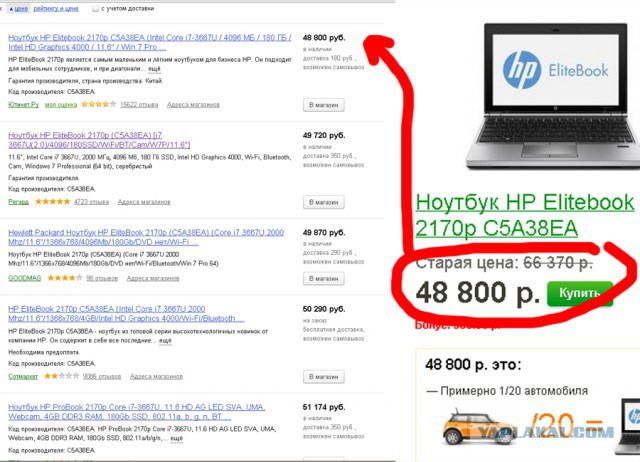Viewport: 640px width, 462px height.
Task: Select the text 'Примерно 1/20 автомобиля'
Action: point(514,391)
